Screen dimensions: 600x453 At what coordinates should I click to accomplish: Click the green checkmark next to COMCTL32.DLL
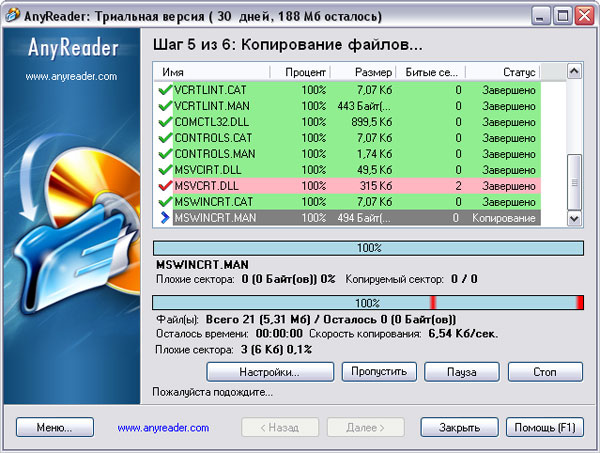pyautogui.click(x=165, y=121)
